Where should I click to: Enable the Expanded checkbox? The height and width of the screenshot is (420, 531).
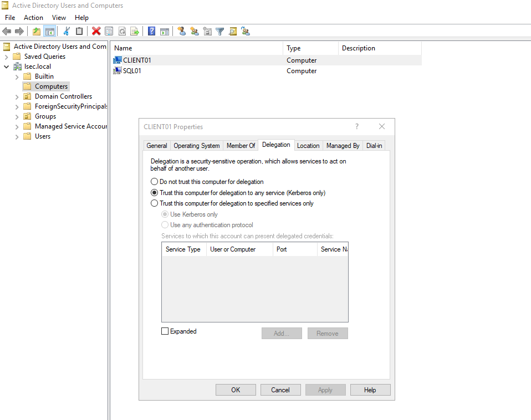pyautogui.click(x=165, y=331)
